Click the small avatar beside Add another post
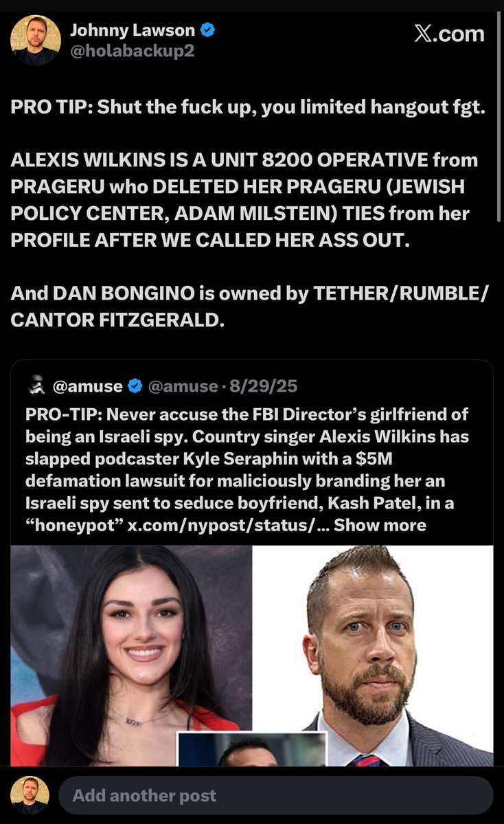 coord(30,795)
